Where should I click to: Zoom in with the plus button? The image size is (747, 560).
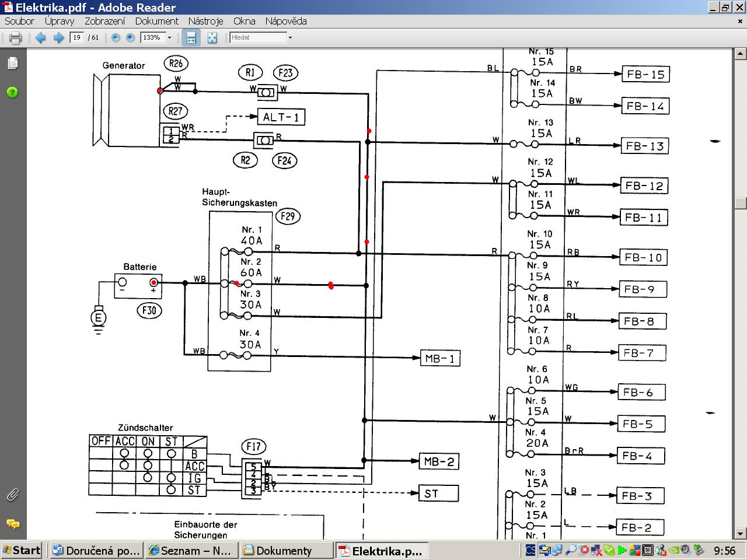pyautogui.click(x=130, y=37)
